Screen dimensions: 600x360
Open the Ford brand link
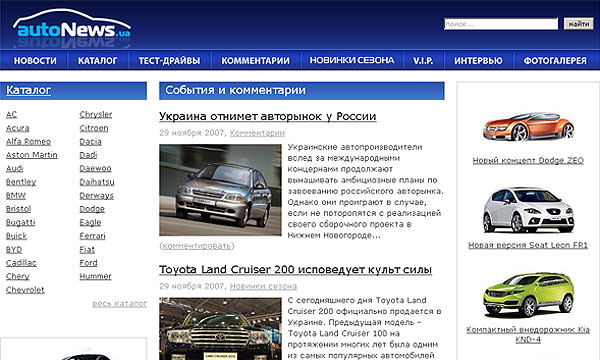[x=88, y=263]
